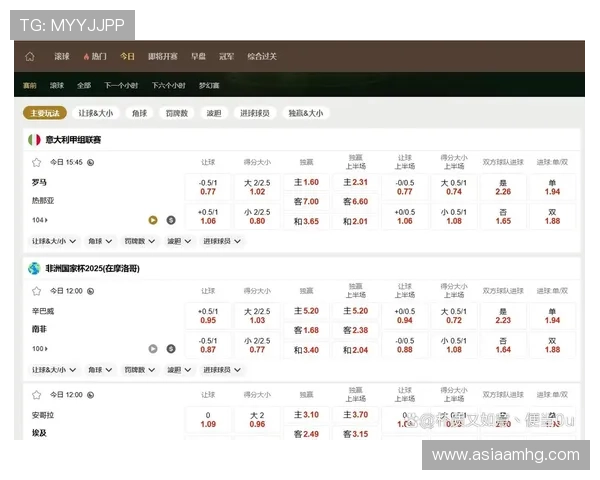600x480 pixels.
Task: Select 客 7.00 full-time win odds
Action: click(306, 202)
